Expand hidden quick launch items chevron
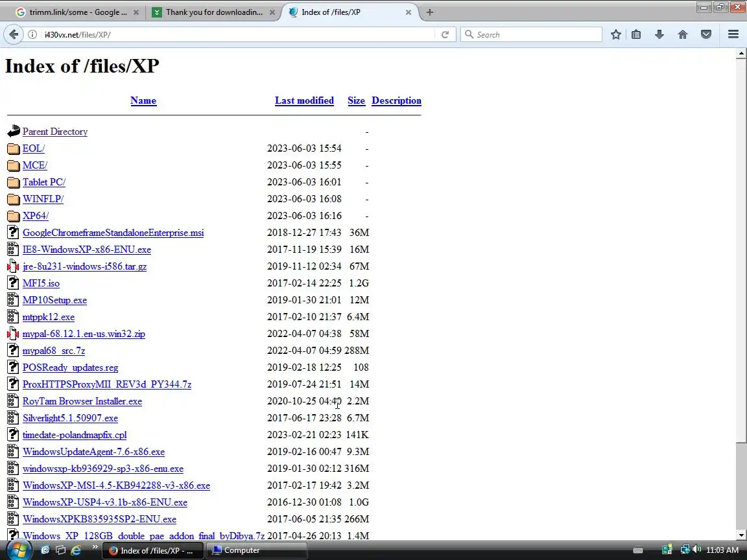Viewport: 747px width, 560px height. point(94,547)
